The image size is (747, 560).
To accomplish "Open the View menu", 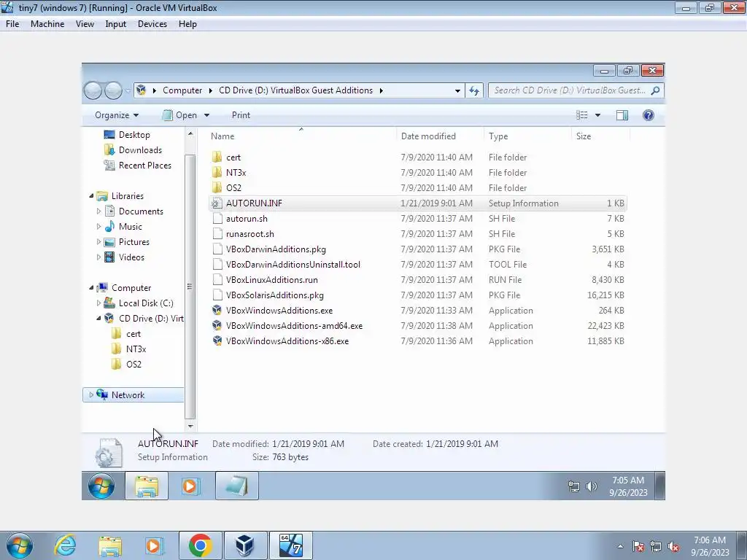I will 85,24.
